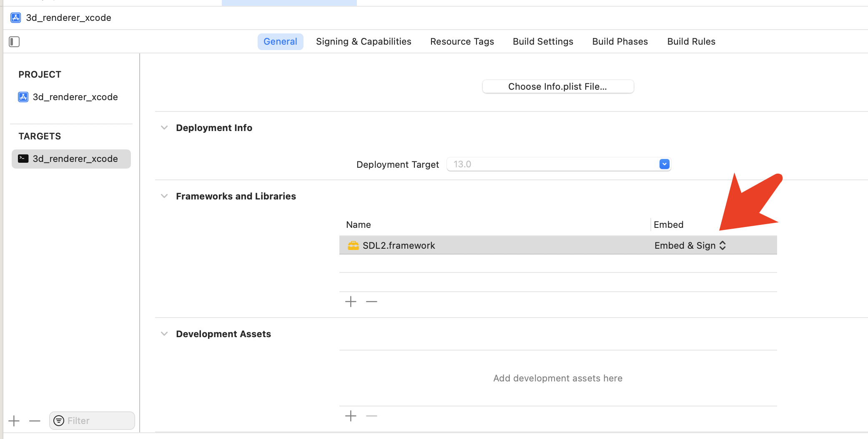Open the Deployment Target version dropdown
Viewport: 868px width, 439px height.
(x=664, y=164)
